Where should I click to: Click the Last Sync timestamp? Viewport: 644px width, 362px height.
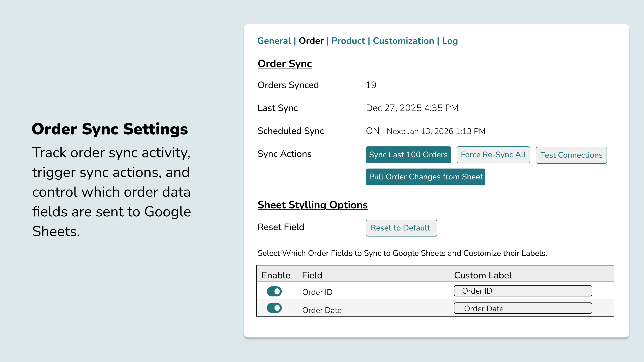pyautogui.click(x=412, y=108)
